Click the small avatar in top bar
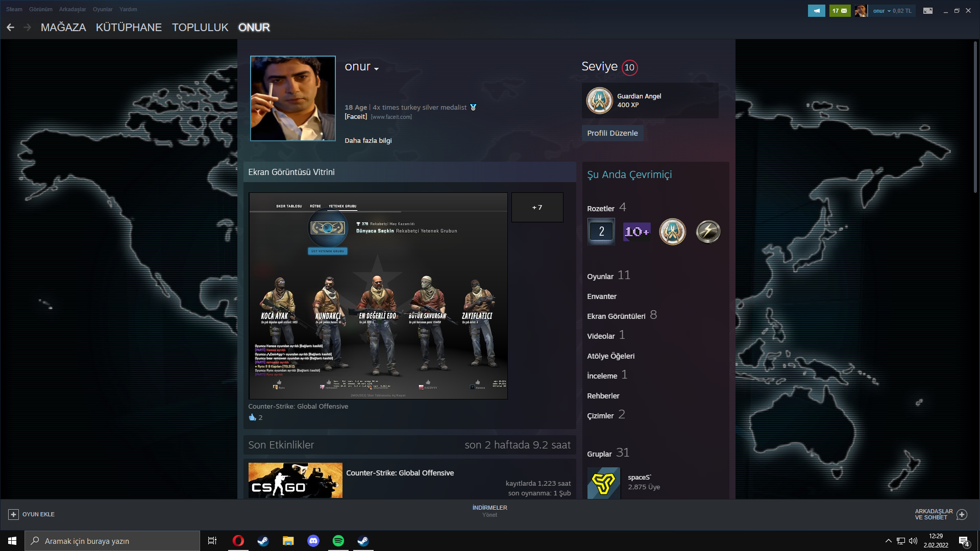Viewport: 980px width, 551px height. (x=861, y=11)
